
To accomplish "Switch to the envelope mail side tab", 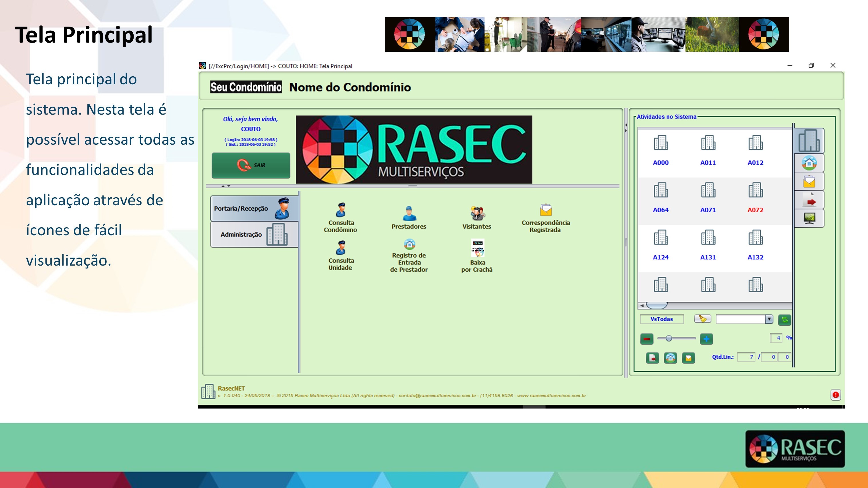I will click(809, 182).
